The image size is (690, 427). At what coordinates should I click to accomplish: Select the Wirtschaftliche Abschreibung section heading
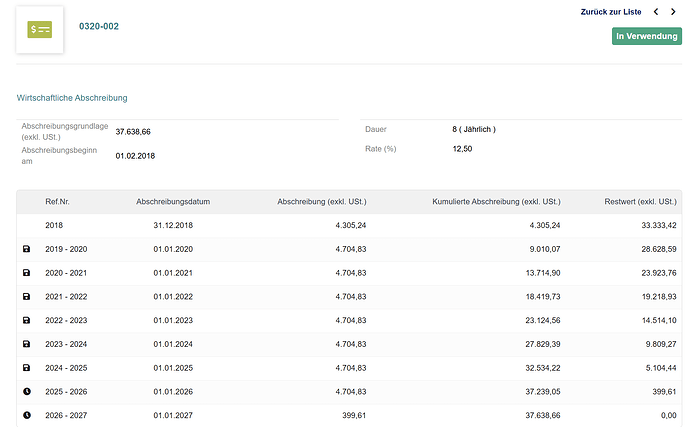(72, 98)
